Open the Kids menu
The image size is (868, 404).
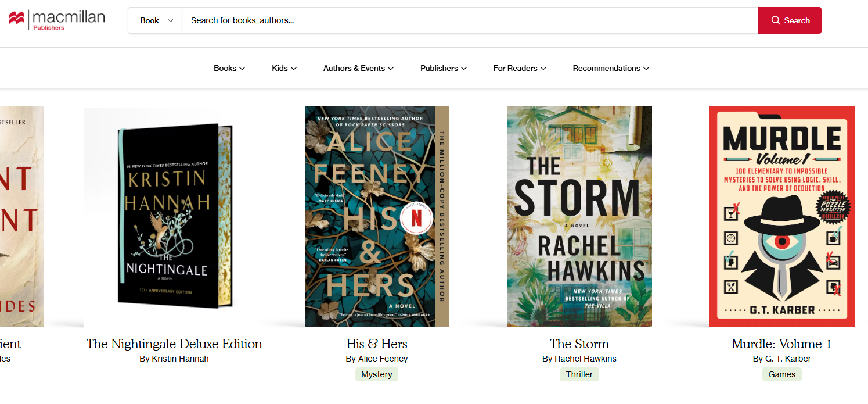point(283,68)
